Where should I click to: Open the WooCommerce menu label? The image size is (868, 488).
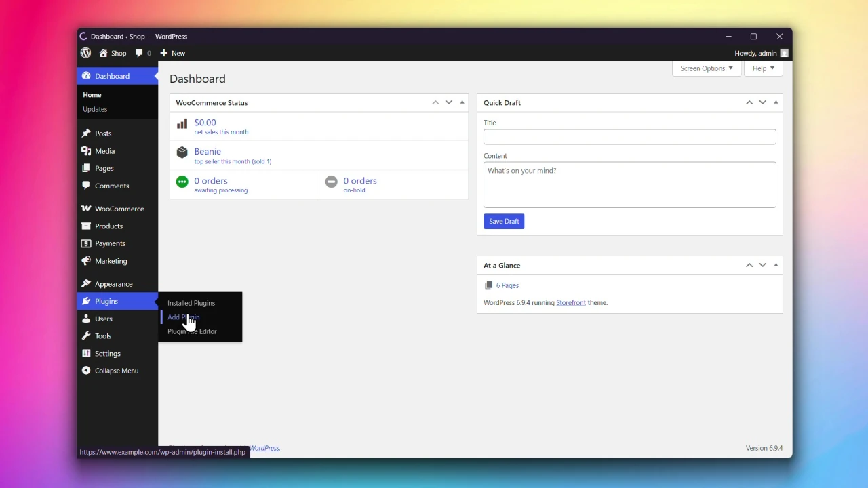click(x=119, y=209)
